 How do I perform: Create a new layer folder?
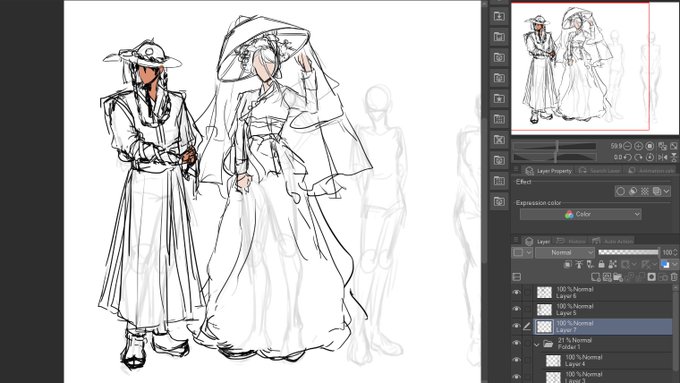[618, 277]
